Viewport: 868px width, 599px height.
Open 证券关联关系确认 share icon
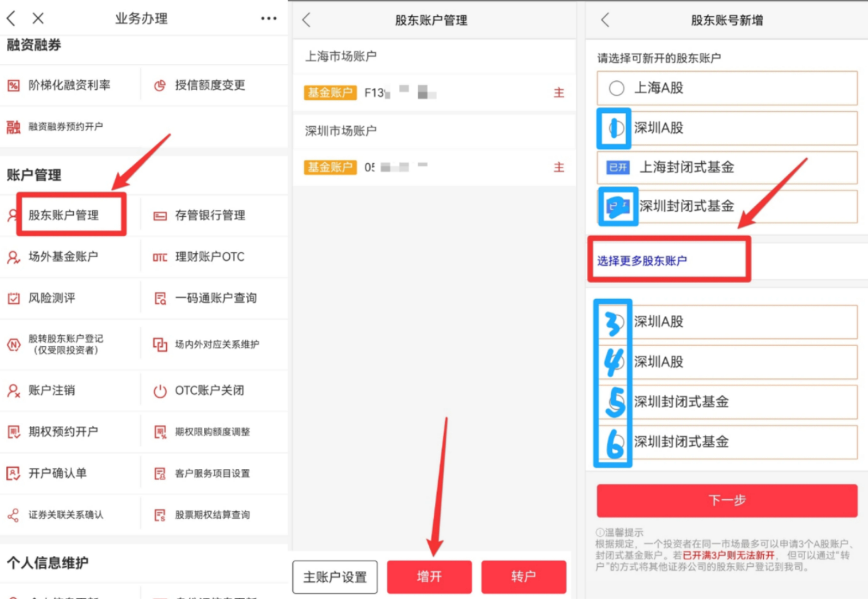click(x=14, y=515)
